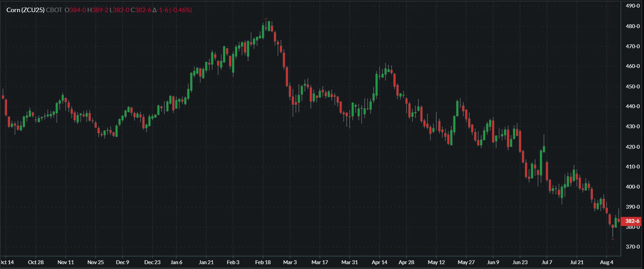Click the 490-0 price axis label

632,6
